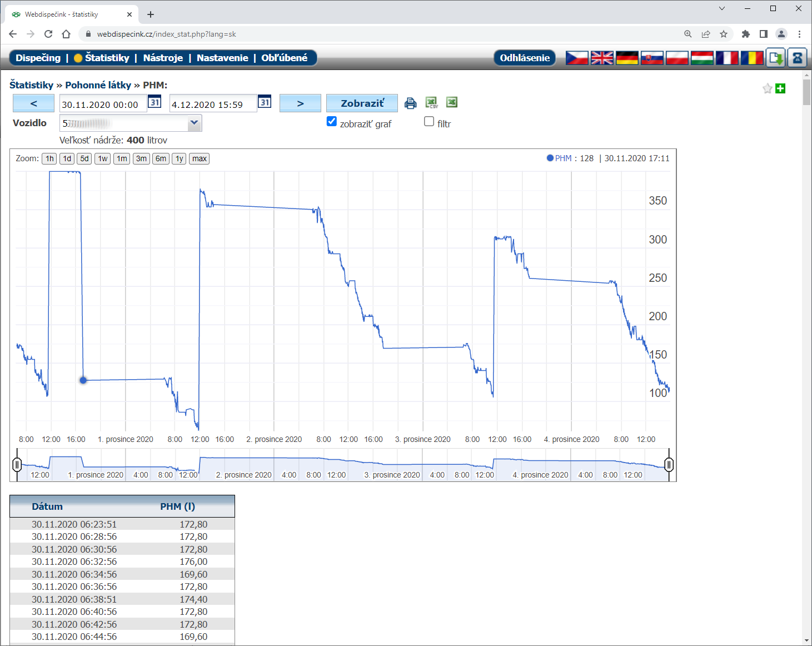Open the start date calendar picker
Screen dimensions: 812x646
tap(155, 102)
